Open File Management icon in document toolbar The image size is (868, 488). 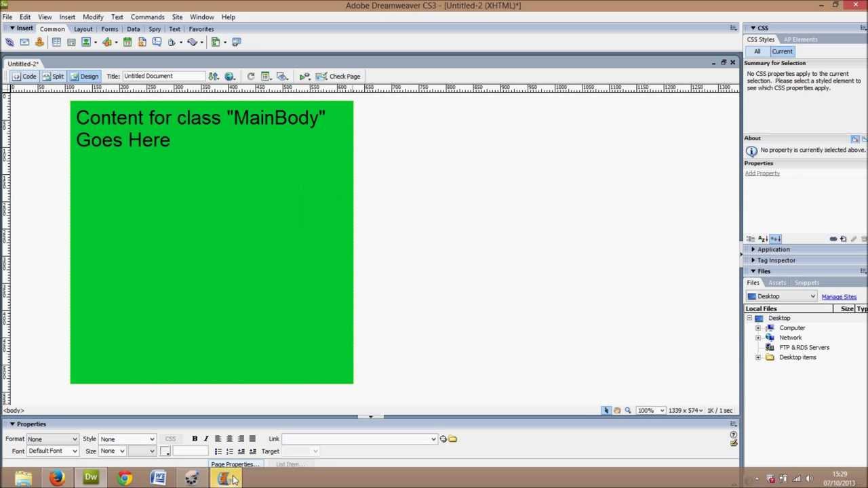point(214,76)
